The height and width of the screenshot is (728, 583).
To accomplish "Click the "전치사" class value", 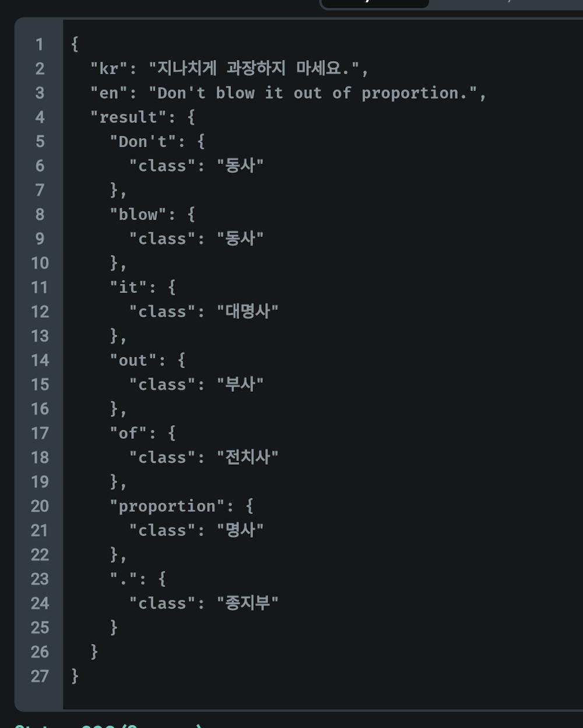I will (248, 457).
